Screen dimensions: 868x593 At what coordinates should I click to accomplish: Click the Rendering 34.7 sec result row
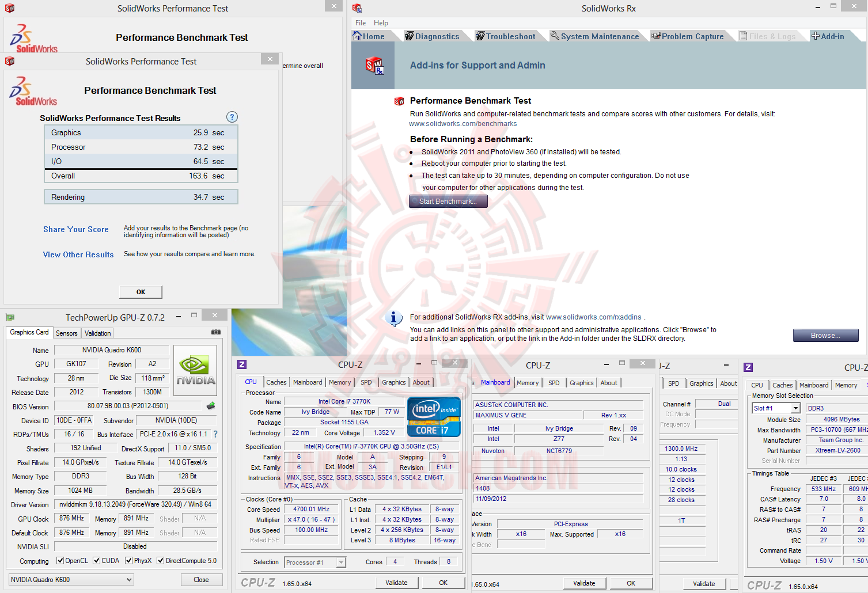tap(141, 197)
